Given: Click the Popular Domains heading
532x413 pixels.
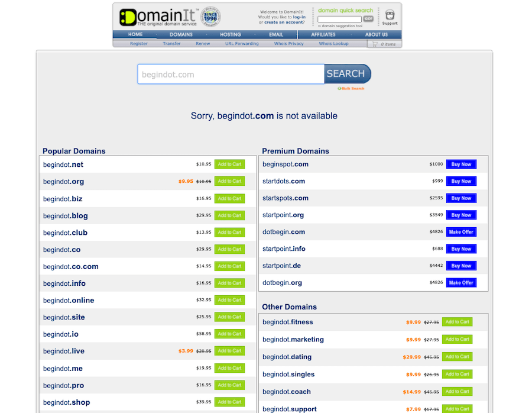Looking at the screenshot, I should coord(74,151).
